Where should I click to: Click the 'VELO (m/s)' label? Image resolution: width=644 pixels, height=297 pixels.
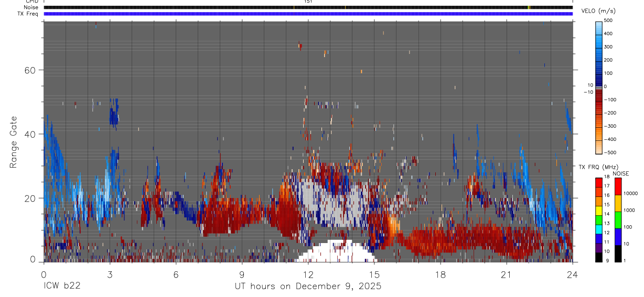[598, 11]
